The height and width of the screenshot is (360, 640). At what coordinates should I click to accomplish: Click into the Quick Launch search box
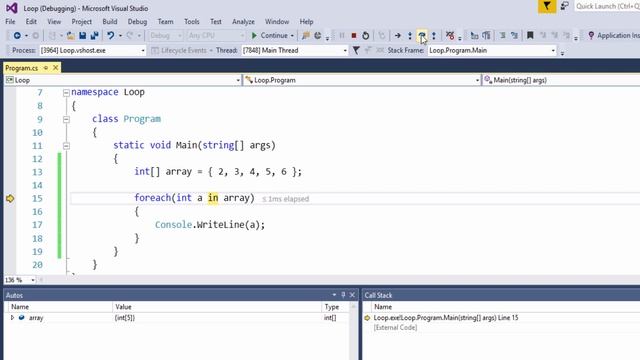coord(607,7)
